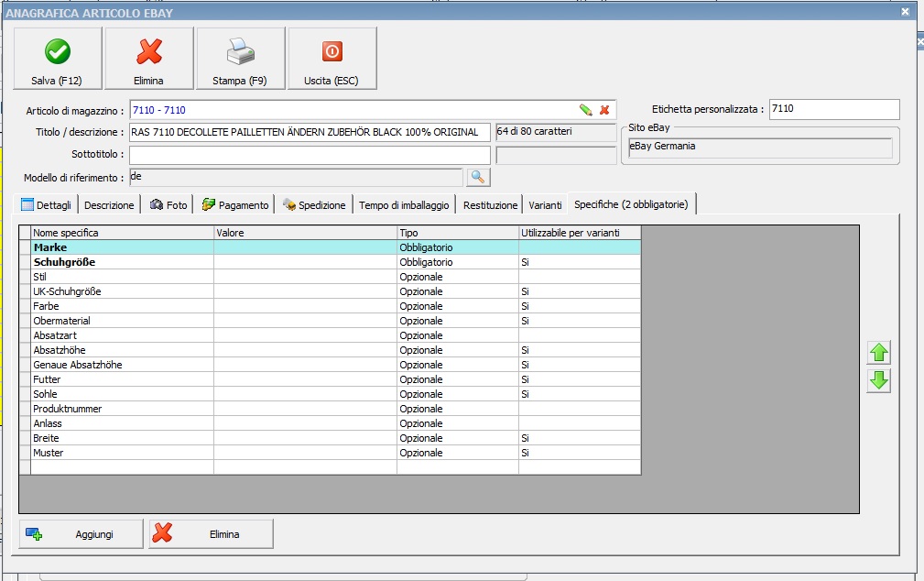Click the Etichetta personalizzata text field
924x581 pixels.
point(833,109)
